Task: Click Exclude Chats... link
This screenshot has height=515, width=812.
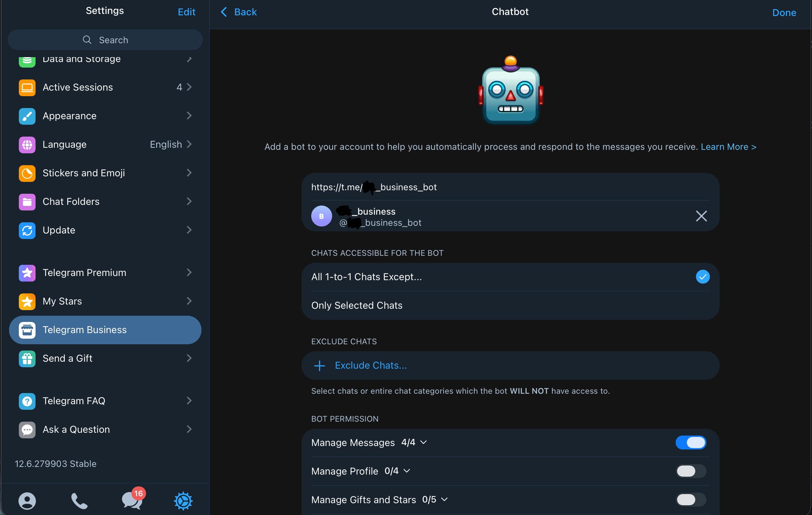Action: point(371,365)
